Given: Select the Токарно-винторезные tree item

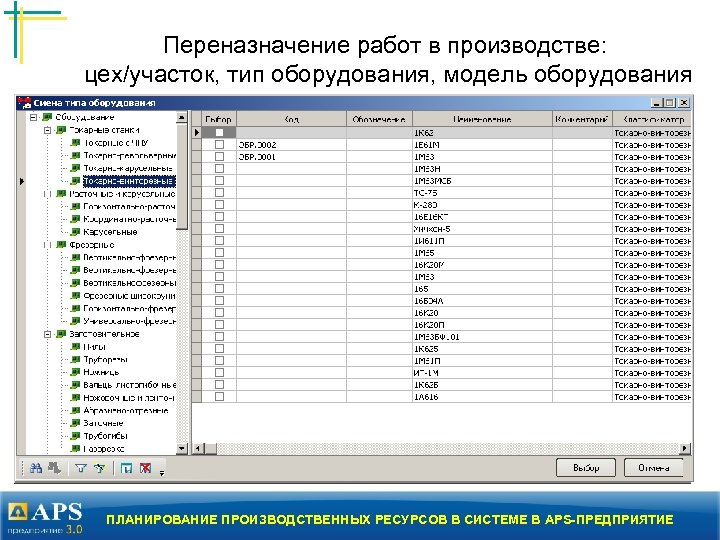Looking at the screenshot, I should coord(129,181).
